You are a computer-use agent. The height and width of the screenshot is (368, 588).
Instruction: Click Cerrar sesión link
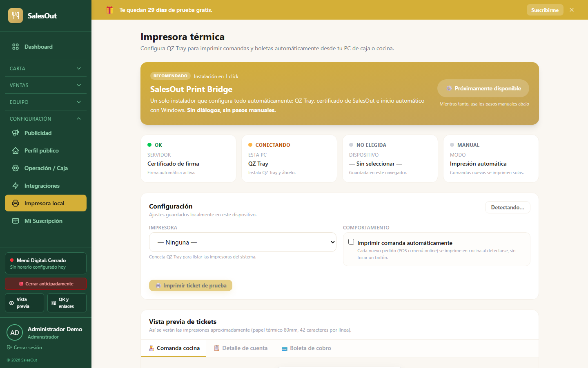click(x=24, y=348)
